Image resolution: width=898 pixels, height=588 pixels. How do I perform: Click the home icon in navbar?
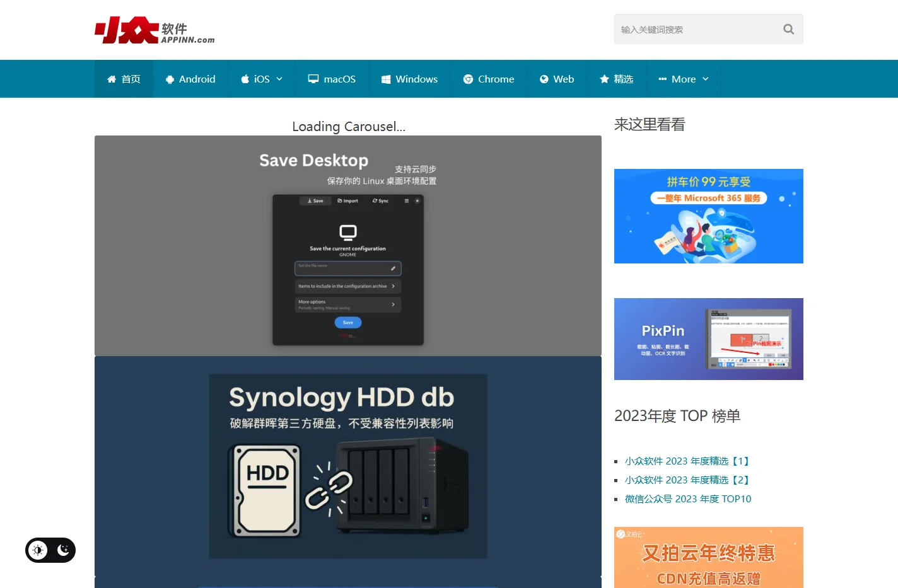[112, 79]
